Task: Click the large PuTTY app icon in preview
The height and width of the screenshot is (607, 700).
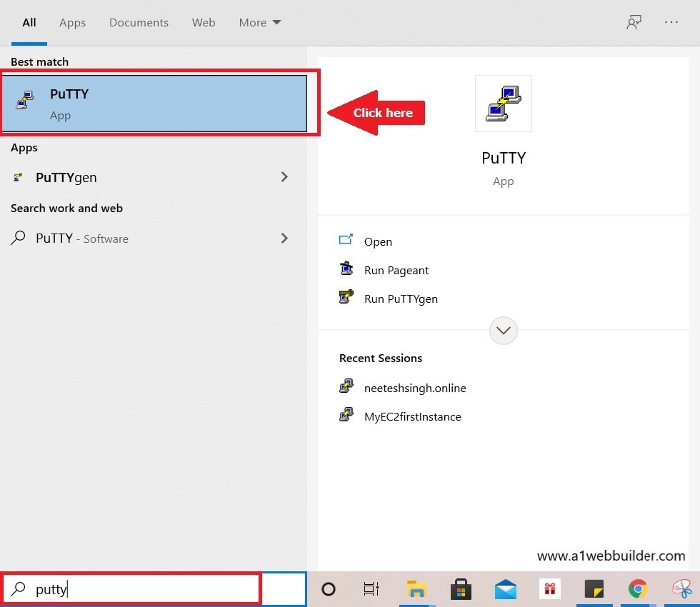Action: pyautogui.click(x=504, y=103)
